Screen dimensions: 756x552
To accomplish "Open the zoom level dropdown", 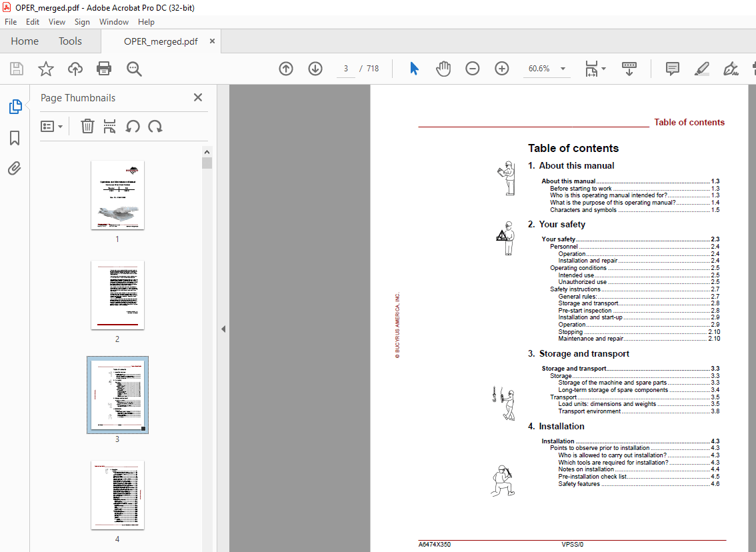I will (x=563, y=69).
